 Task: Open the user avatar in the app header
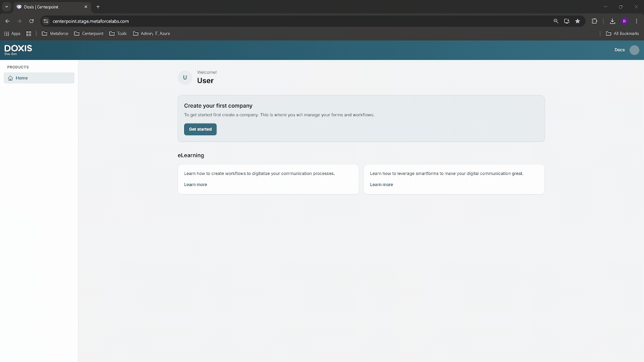click(634, 50)
